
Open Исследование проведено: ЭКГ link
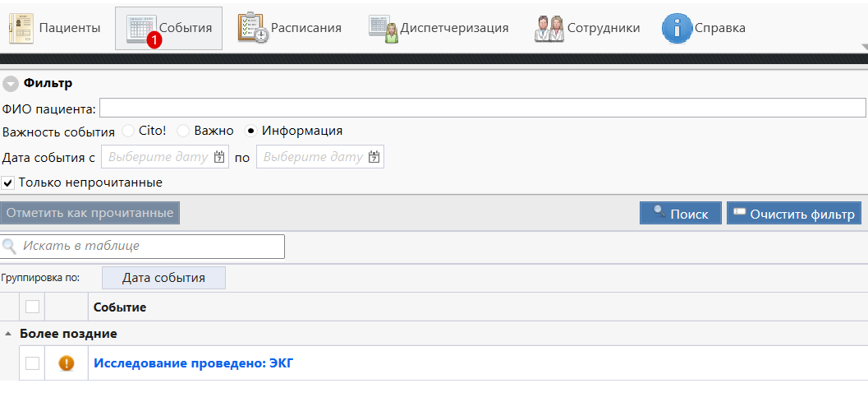click(x=193, y=363)
